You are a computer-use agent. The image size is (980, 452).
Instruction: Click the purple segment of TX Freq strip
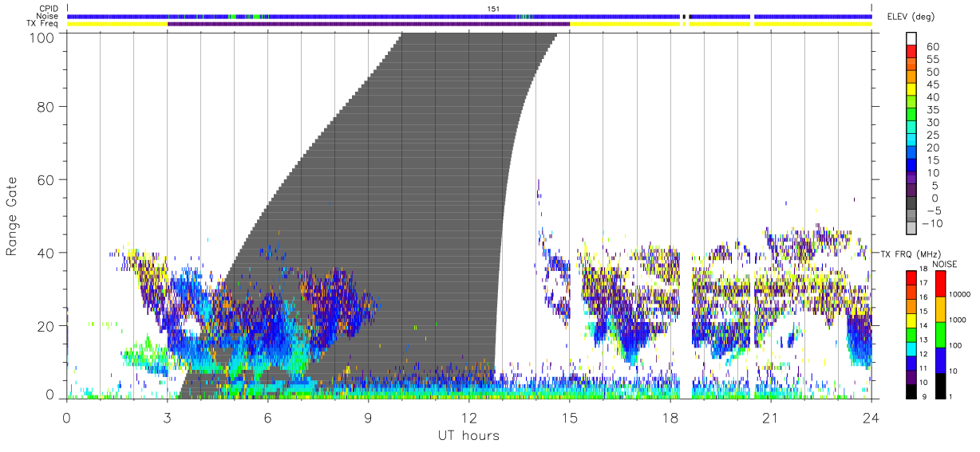click(369, 23)
